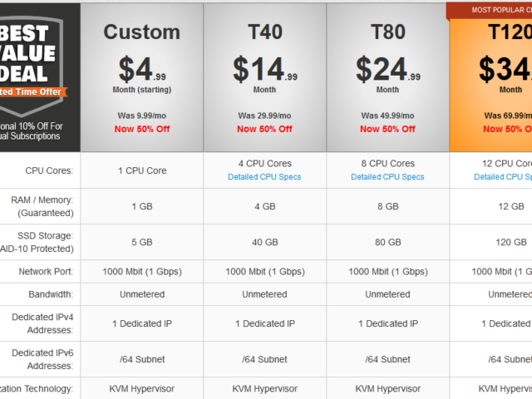Open Detailed CPU Specs under T40
Screen dimensions: 532x399
pos(264,177)
